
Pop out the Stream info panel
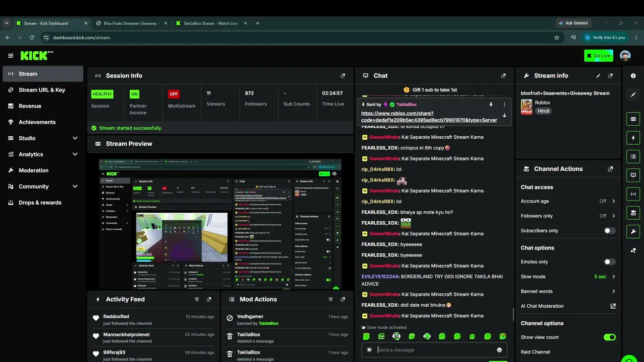click(610, 76)
